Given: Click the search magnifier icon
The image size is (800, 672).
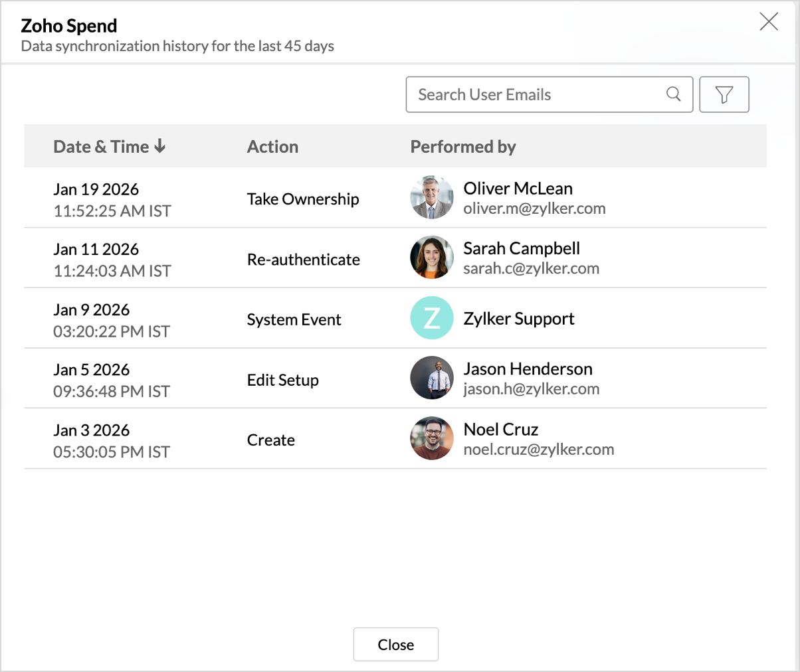Looking at the screenshot, I should (x=673, y=94).
